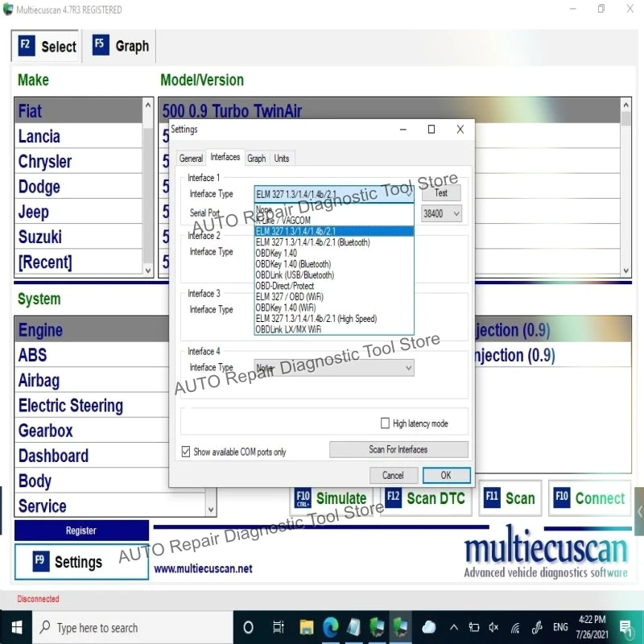The height and width of the screenshot is (644, 644).
Task: Click the Register button
Action: coord(81,530)
